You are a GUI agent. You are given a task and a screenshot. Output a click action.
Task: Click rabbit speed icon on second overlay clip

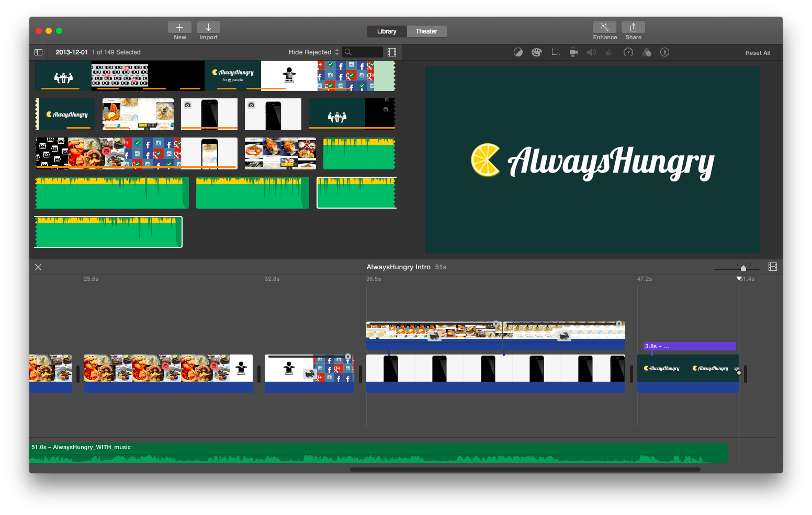563,336
